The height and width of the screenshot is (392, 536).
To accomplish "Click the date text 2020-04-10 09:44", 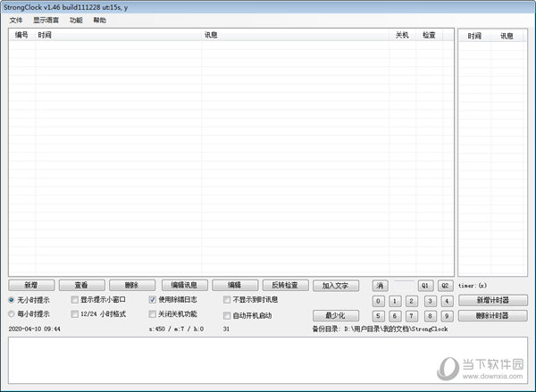I will click(35, 329).
